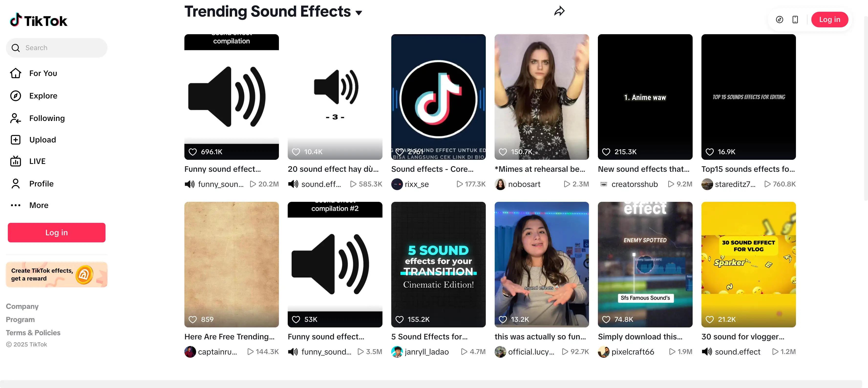The height and width of the screenshot is (388, 868).
Task: Open the Enemy Spotted video thumbnail
Action: 645,265
